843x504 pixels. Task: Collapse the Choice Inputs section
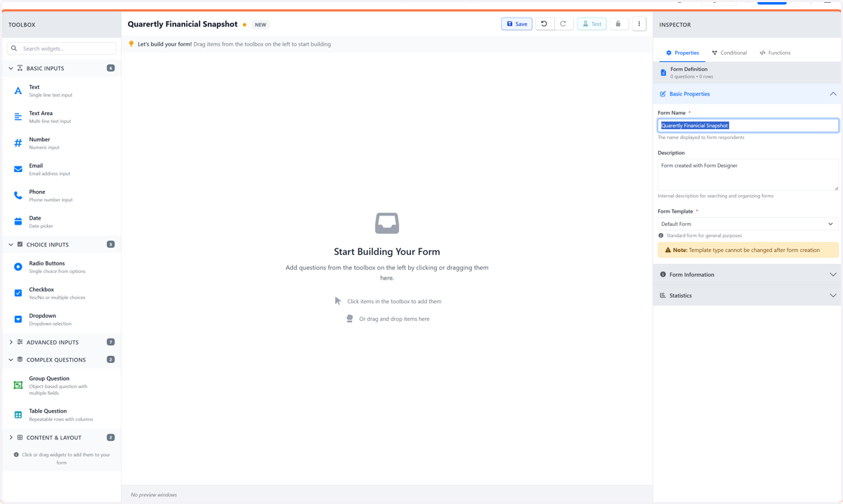(x=11, y=244)
